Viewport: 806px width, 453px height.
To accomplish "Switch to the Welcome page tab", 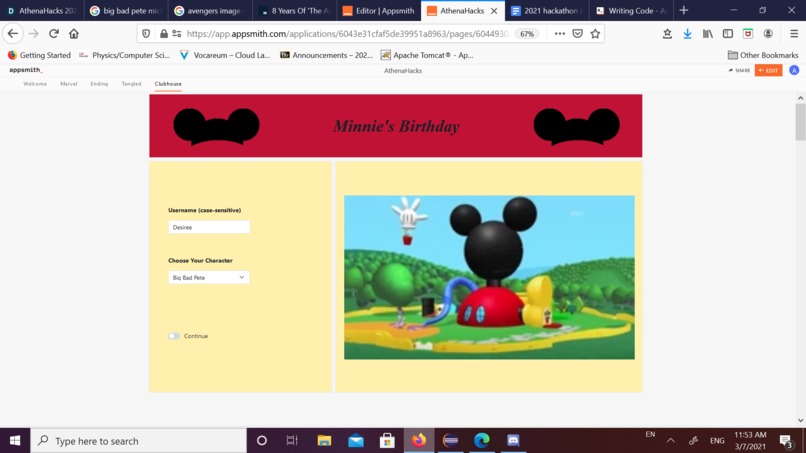I will (35, 84).
